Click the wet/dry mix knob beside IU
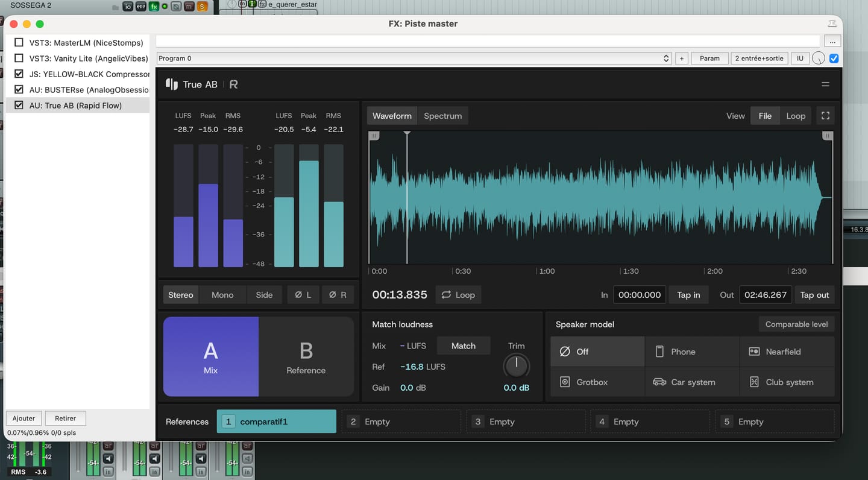 (x=818, y=58)
